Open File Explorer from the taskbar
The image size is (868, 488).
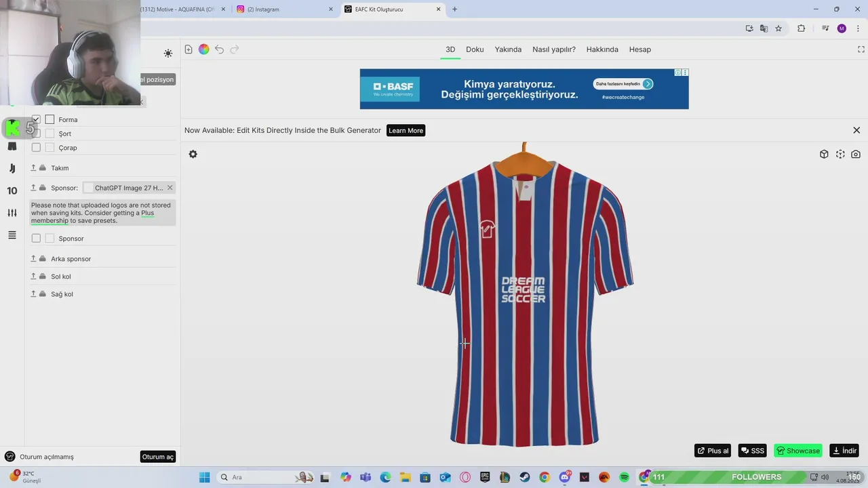[406, 477]
